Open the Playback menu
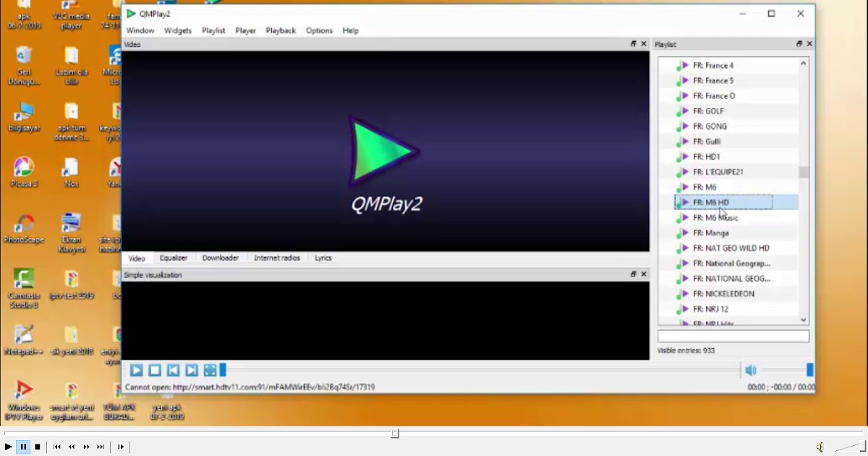Image resolution: width=868 pixels, height=456 pixels. [x=281, y=30]
